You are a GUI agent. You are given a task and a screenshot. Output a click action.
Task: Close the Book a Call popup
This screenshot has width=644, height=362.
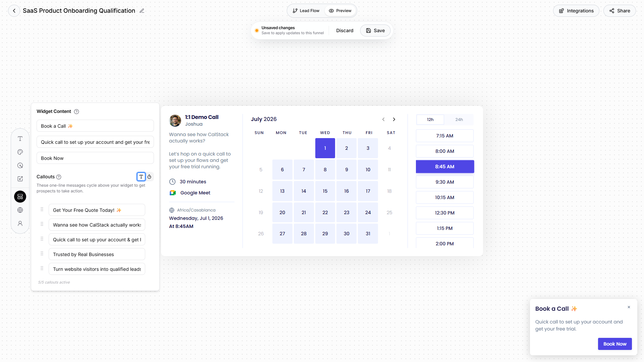(629, 307)
